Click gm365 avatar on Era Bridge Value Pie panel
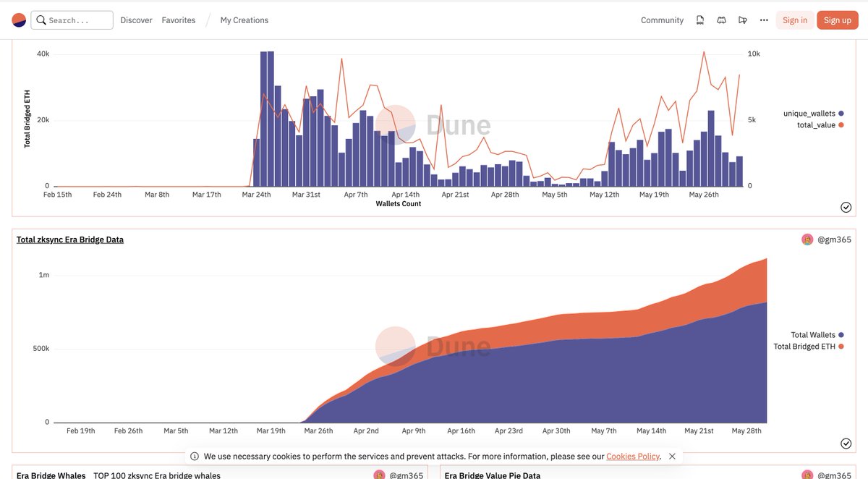868x479 pixels. 807,475
